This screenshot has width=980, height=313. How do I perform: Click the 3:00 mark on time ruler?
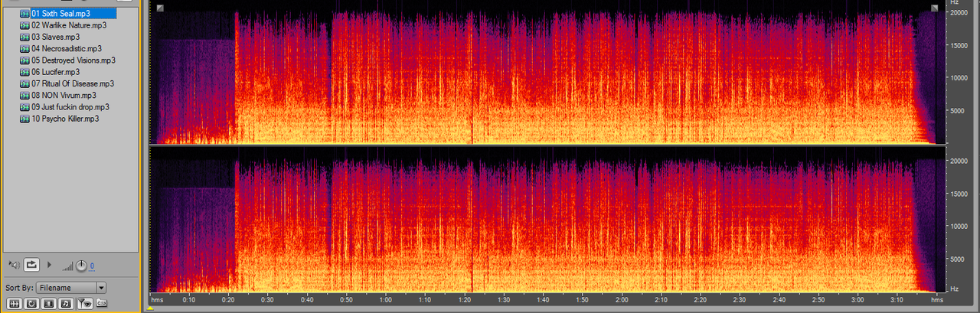pyautogui.click(x=857, y=300)
